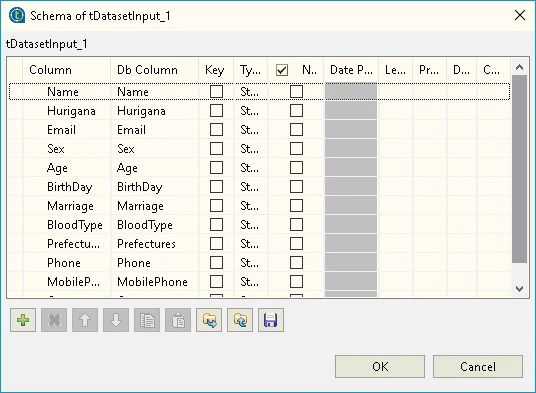Open Type cell in Phone row
This screenshot has width=536, height=393.
(251, 263)
